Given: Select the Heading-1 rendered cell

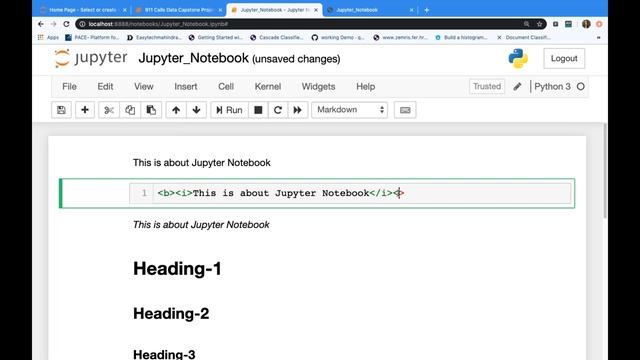Looking at the screenshot, I should [x=177, y=269].
